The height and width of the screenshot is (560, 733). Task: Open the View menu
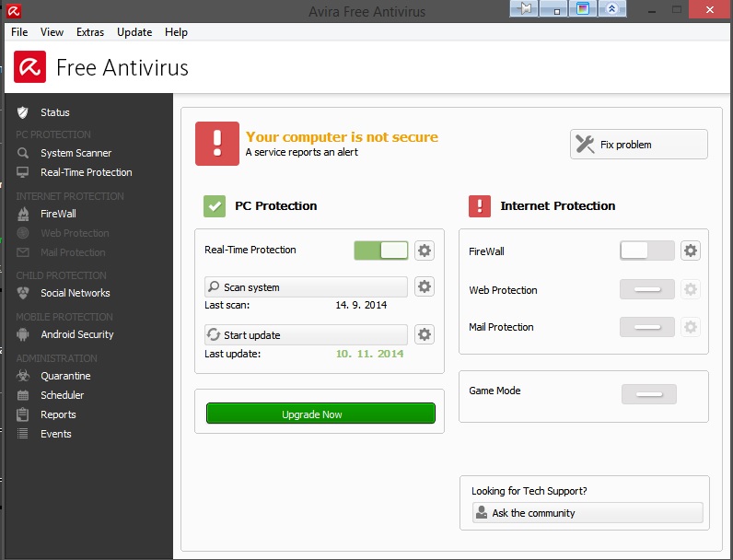[52, 32]
